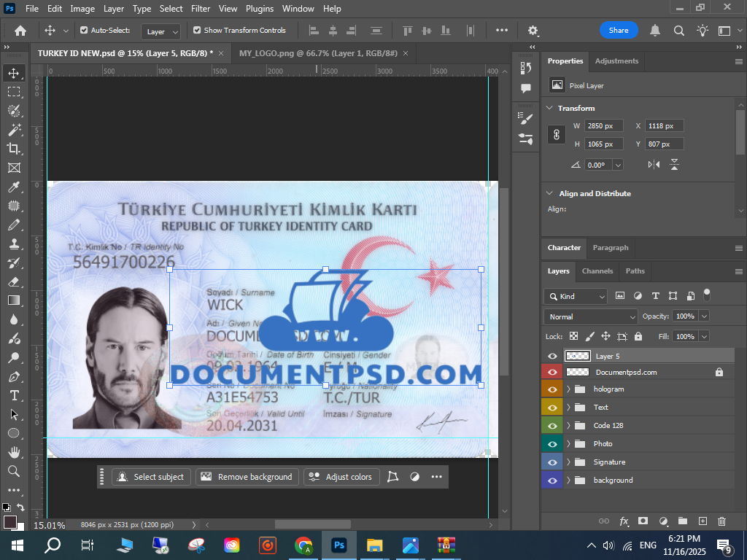Click the foreground color swatch
The image size is (747, 560).
tap(10, 521)
